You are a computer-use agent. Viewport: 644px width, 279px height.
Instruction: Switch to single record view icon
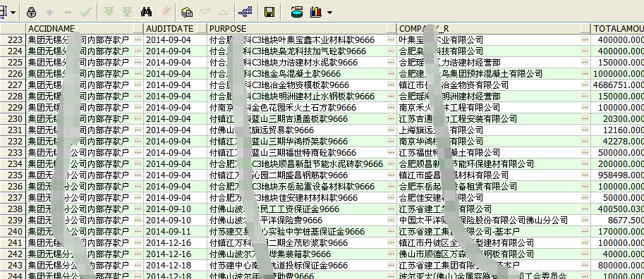tap(187, 12)
